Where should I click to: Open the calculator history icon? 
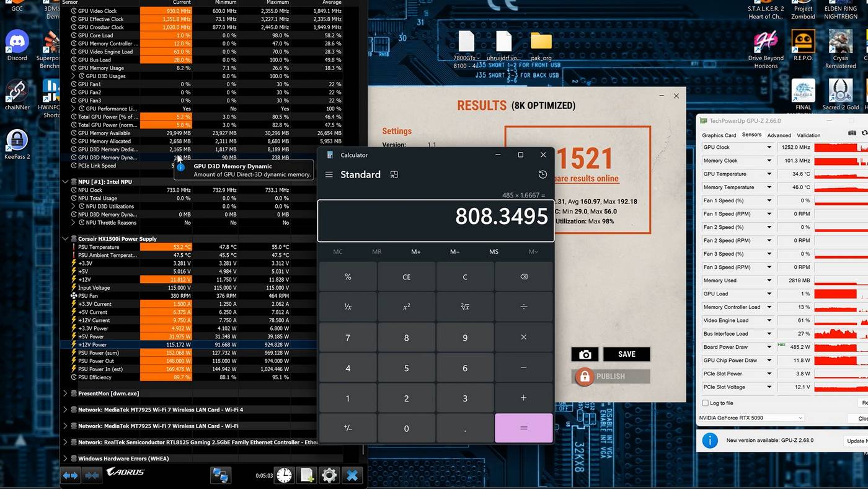[x=542, y=175]
